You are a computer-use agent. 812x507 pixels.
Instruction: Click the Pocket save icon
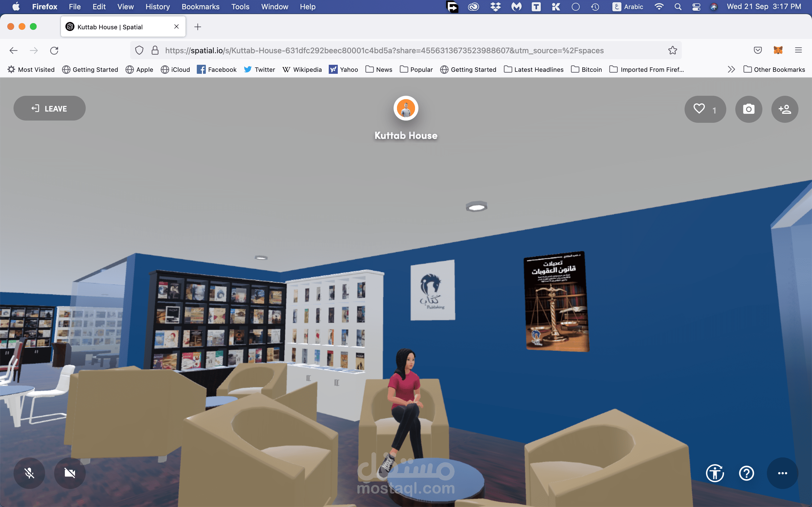tap(758, 50)
